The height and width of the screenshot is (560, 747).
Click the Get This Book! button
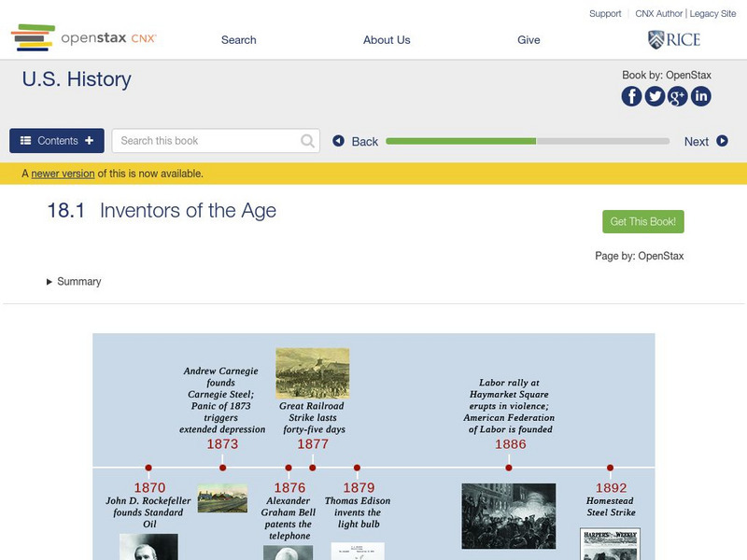[641, 221]
